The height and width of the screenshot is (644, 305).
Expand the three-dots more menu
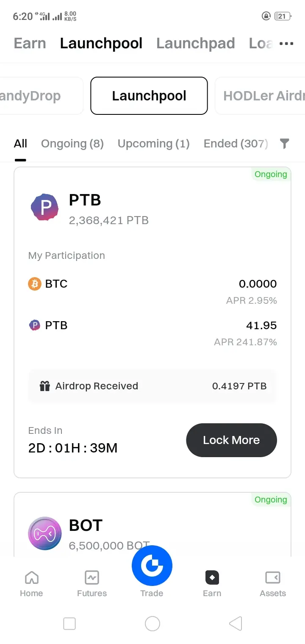pos(286,44)
